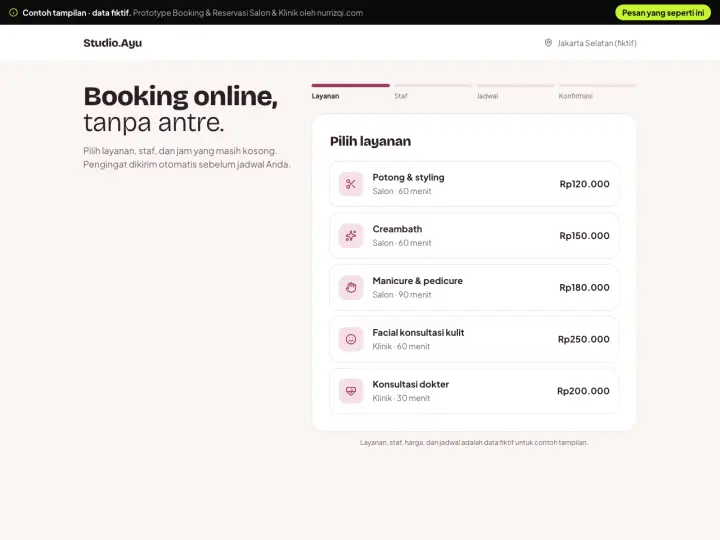Click the Rp200.000 price
Screen dimensions: 720x540
tap(583, 391)
